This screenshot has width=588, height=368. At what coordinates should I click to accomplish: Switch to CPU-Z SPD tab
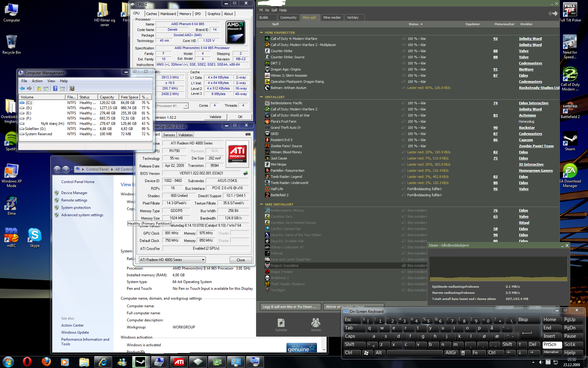pos(198,14)
